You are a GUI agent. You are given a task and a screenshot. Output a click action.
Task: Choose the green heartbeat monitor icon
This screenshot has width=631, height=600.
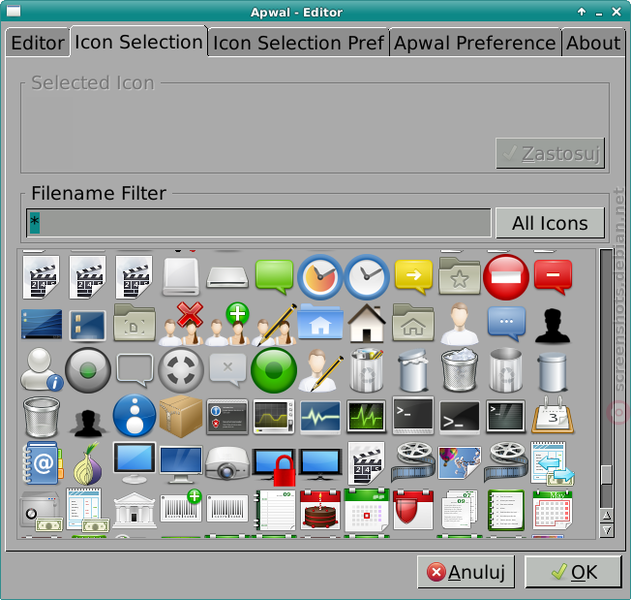(x=367, y=416)
